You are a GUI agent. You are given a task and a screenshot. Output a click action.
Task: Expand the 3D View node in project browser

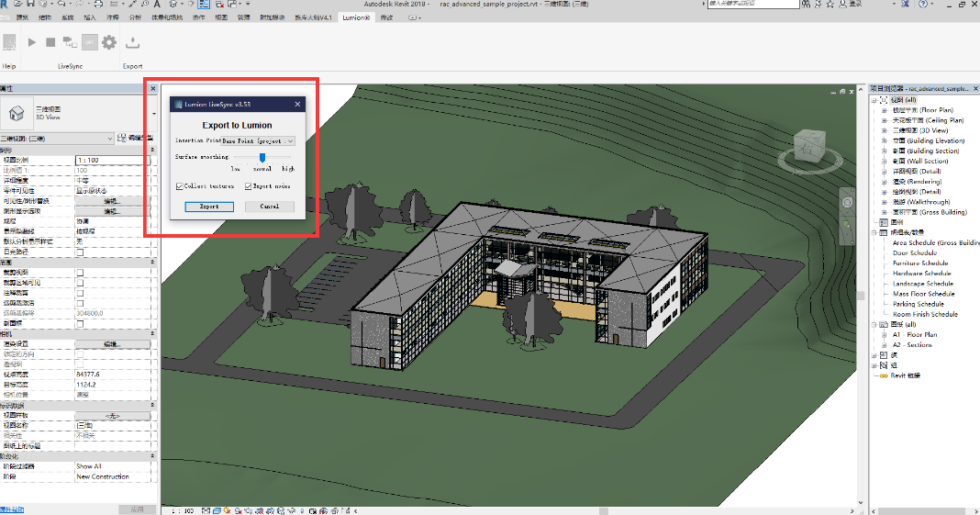(885, 130)
